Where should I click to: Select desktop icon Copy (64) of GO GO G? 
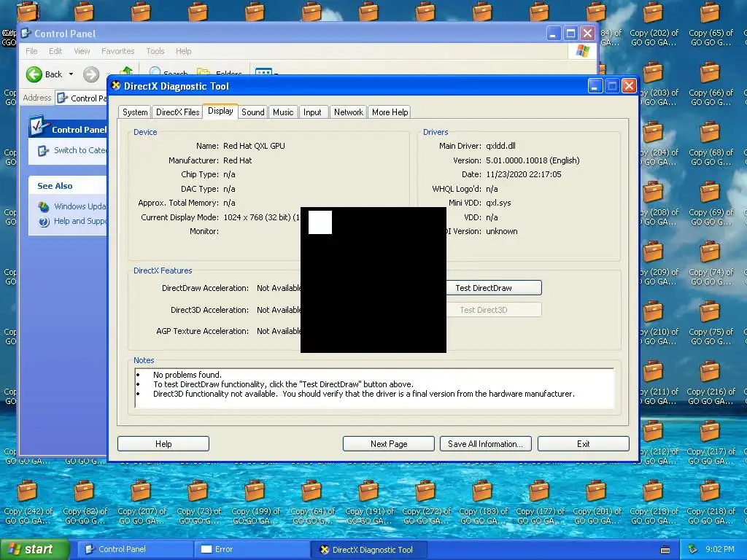pos(312,502)
